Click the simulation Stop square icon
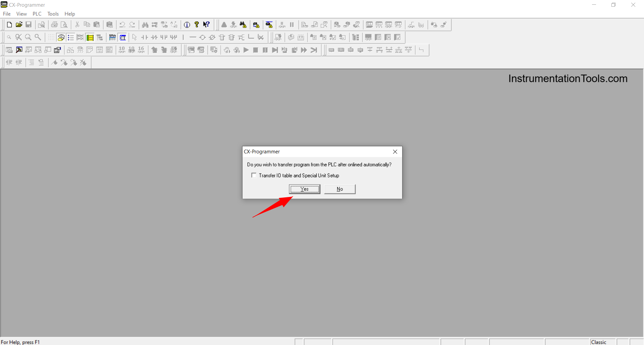This screenshot has width=644, height=345. click(256, 50)
